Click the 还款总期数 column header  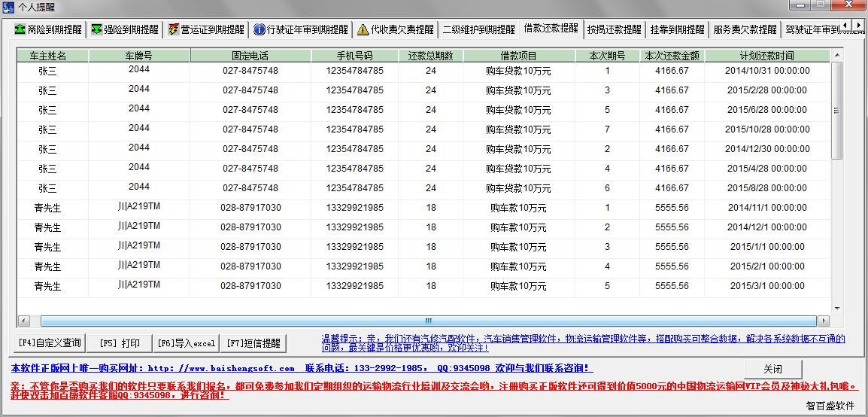tap(431, 56)
